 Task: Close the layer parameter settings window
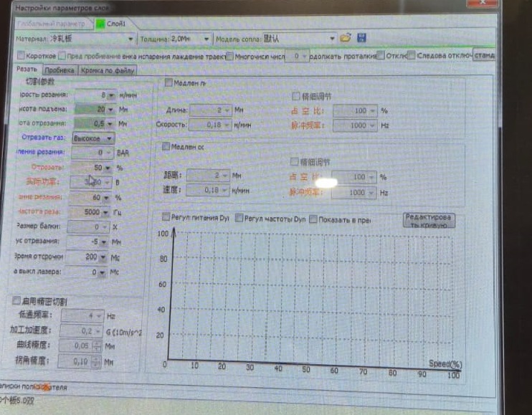(482, 3)
